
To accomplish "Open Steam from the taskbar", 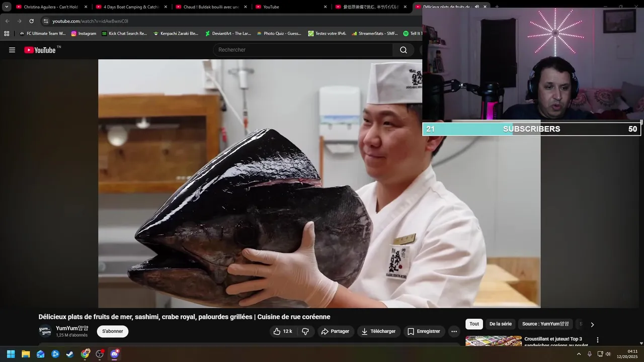I will (70, 354).
